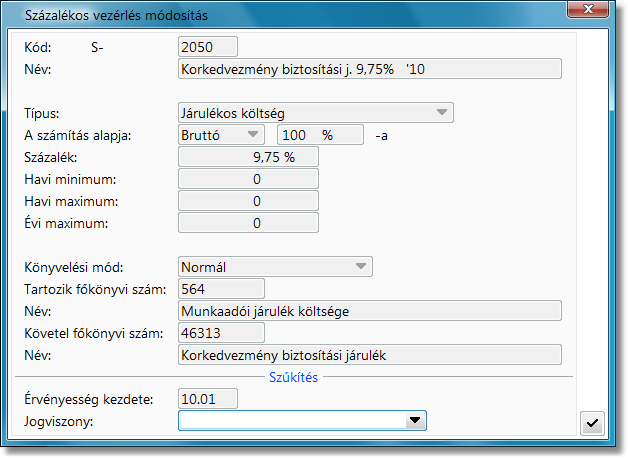Focus the Százalék field showing 9,75 %
628x459 pixels.
point(247,157)
